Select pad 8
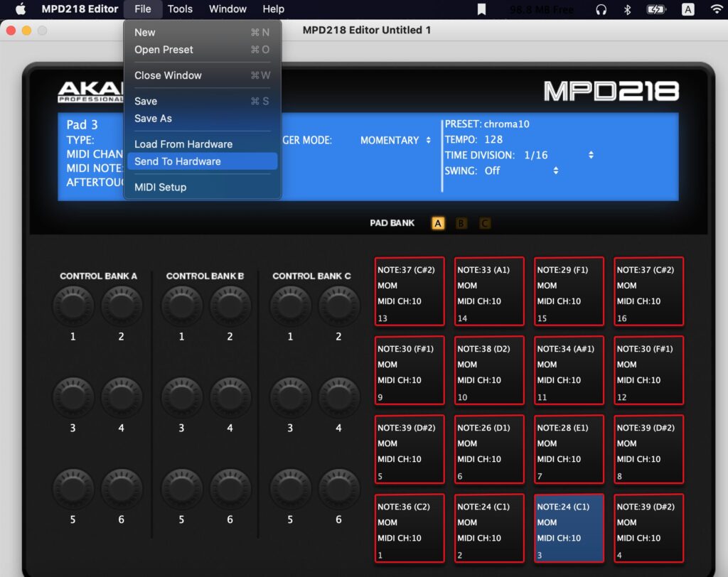This screenshot has width=728, height=577. point(648,449)
